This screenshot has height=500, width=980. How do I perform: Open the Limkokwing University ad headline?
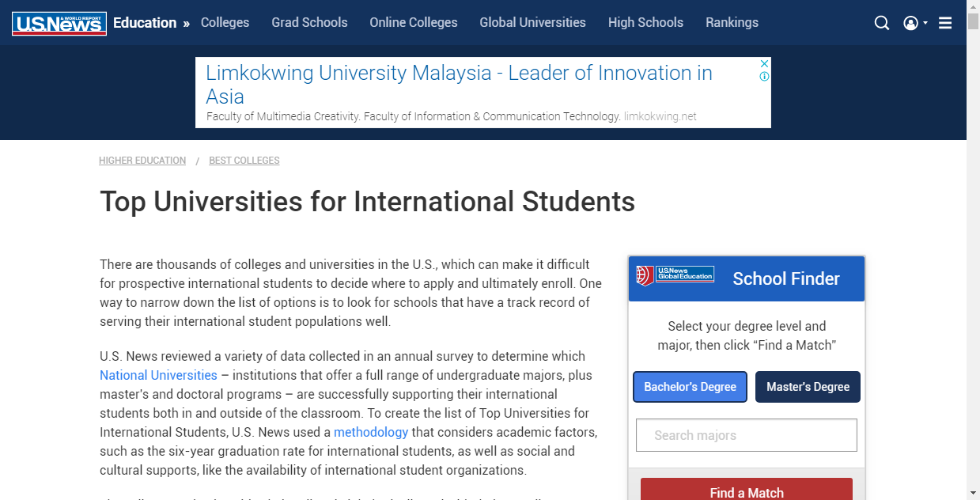459,85
